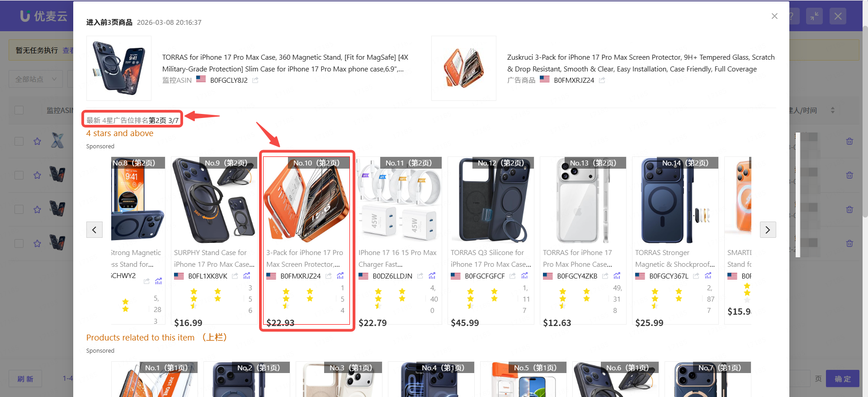Click the 确定 confirm button
The image size is (868, 397).
coord(843,379)
